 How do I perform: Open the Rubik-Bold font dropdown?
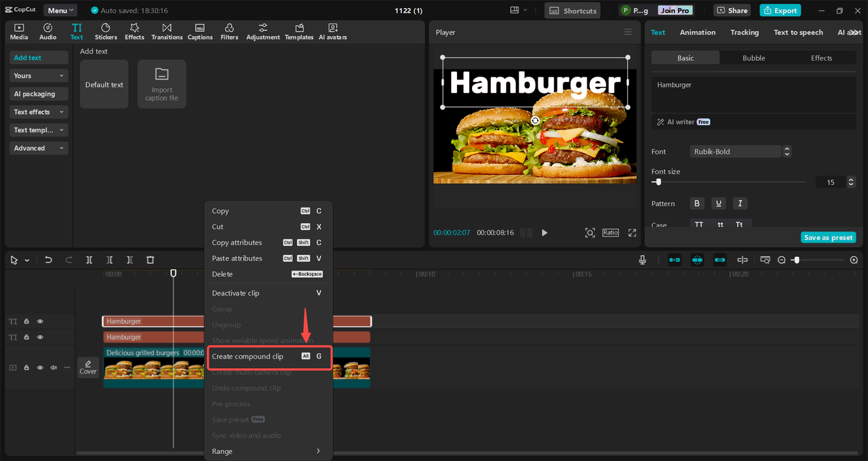pos(741,152)
